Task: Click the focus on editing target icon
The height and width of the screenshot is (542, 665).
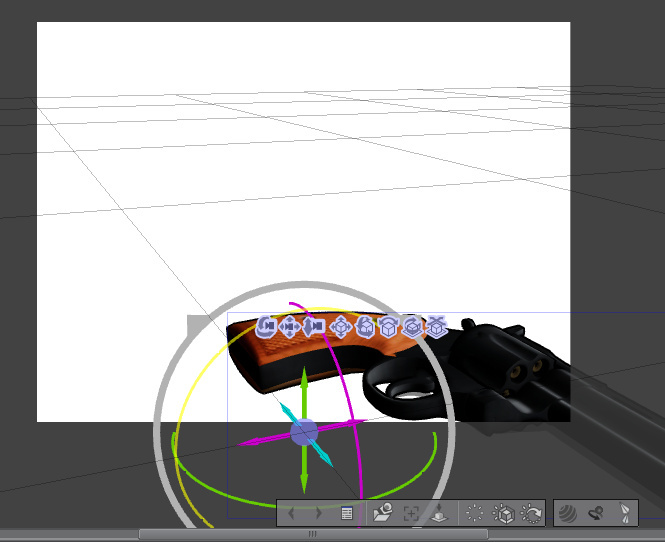Action: 411,514
